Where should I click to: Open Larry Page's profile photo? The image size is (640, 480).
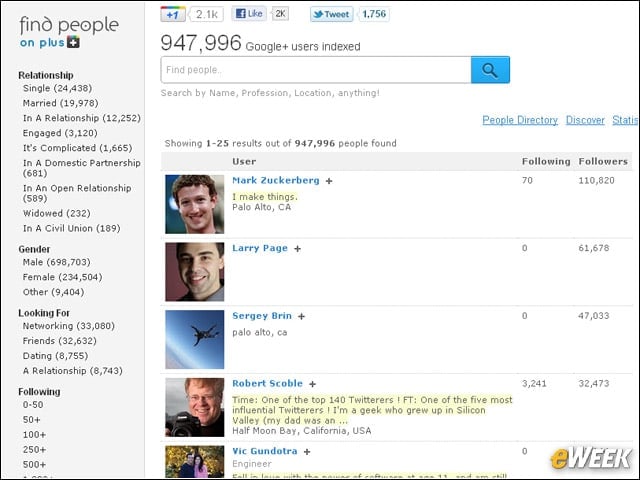tap(195, 272)
